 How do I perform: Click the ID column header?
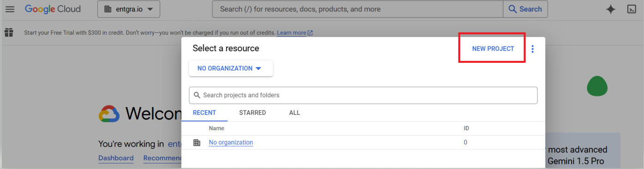coord(466,128)
